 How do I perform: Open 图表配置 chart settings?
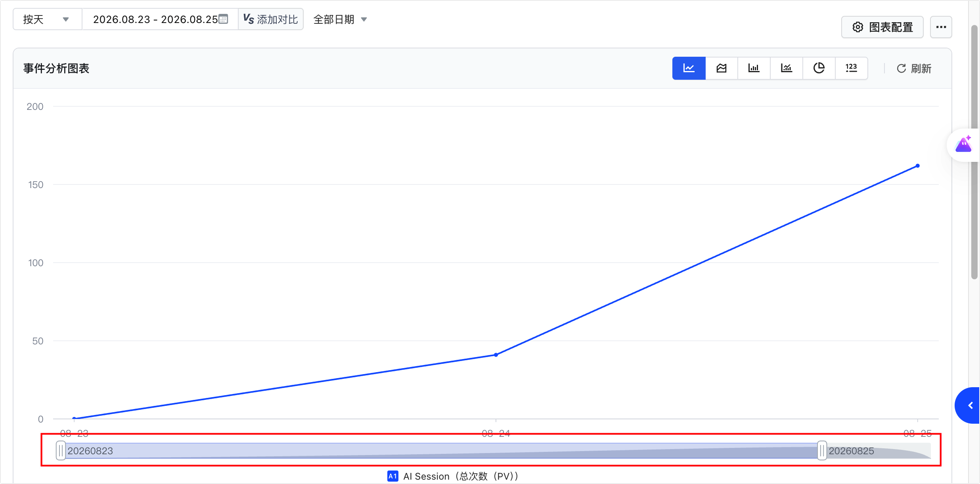point(882,27)
